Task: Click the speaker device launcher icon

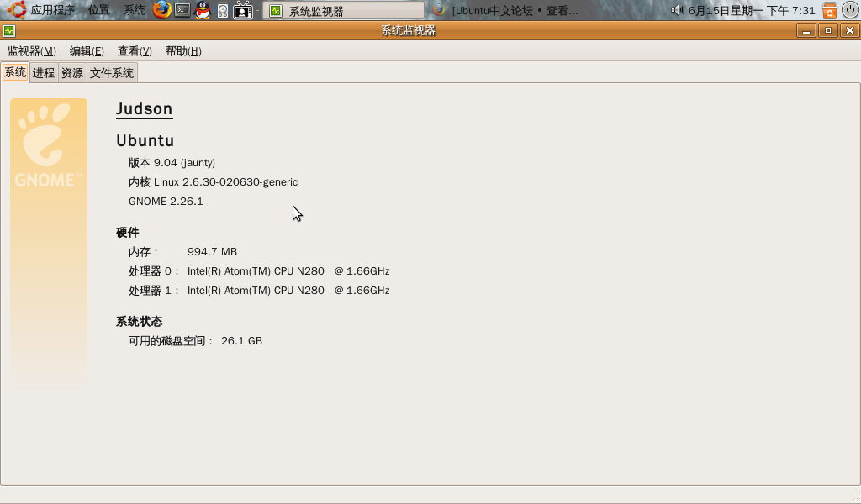Action: pos(222,10)
